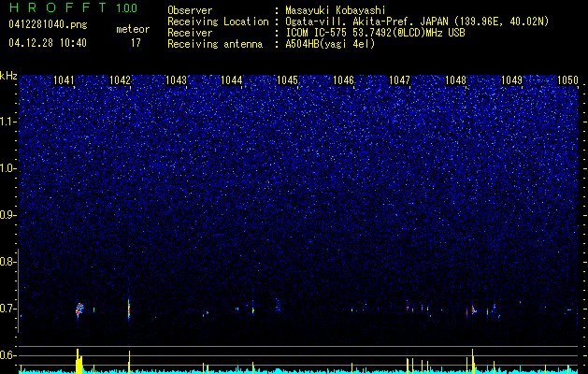588x374 pixels.
Task: Click the meteor count value 17
Action: [136, 43]
